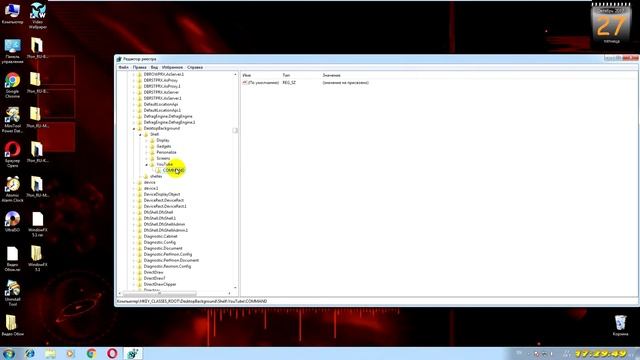This screenshot has height=360, width=640.
Task: Click the taskbar clock
Action: click(601, 353)
